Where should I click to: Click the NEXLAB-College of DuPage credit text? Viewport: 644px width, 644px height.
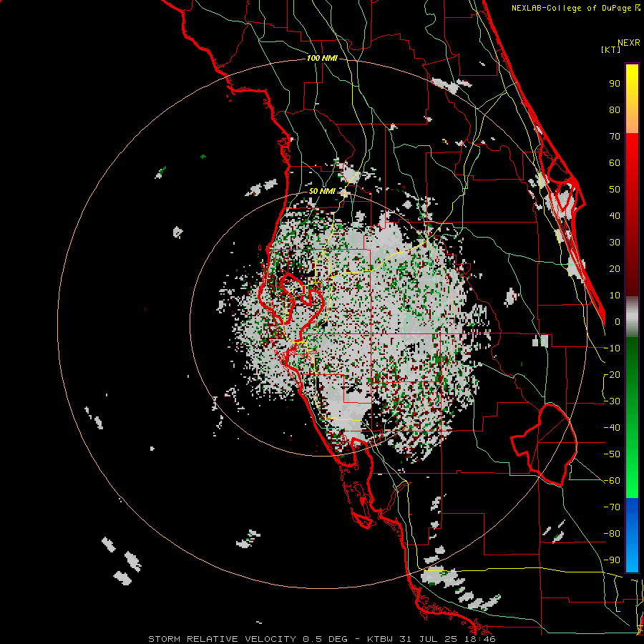[575, 8]
